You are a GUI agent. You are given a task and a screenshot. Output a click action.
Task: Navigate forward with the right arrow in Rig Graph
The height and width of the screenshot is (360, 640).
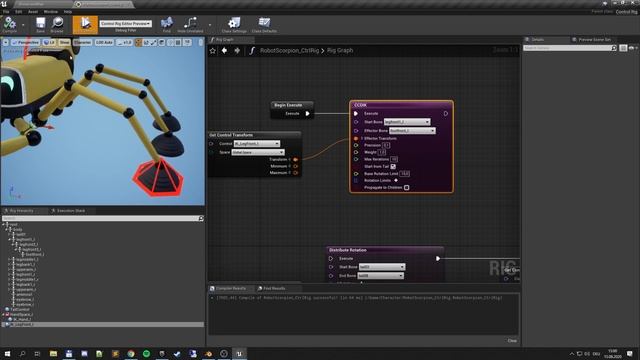pos(237,51)
